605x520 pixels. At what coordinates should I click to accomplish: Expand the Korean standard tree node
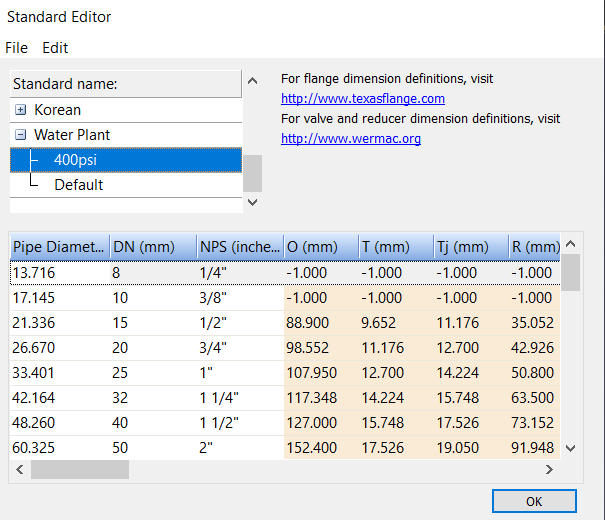coord(20,110)
